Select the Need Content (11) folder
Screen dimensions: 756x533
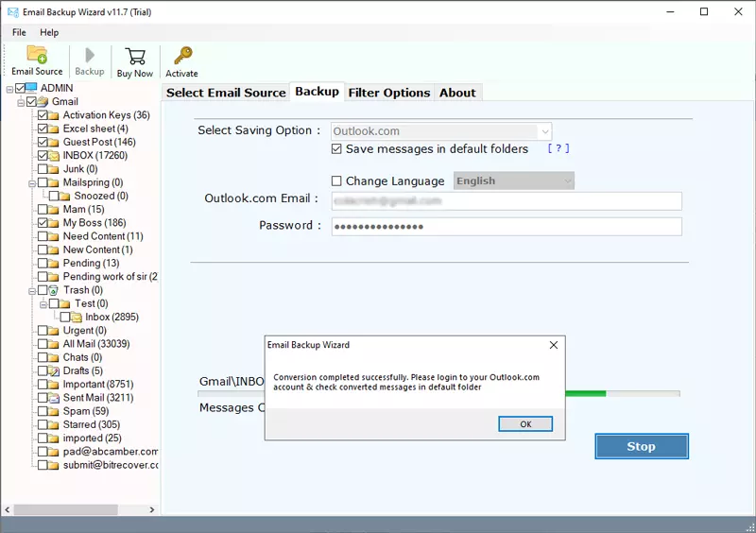(103, 236)
